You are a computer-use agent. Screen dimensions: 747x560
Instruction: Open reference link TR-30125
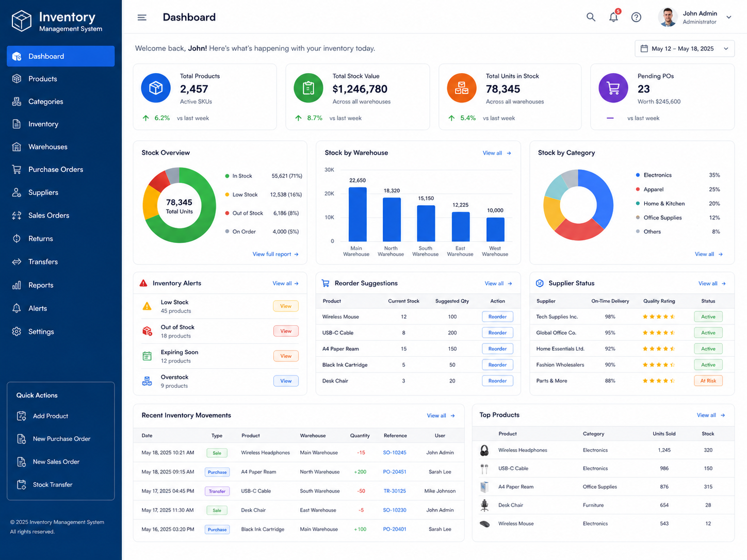coord(395,491)
